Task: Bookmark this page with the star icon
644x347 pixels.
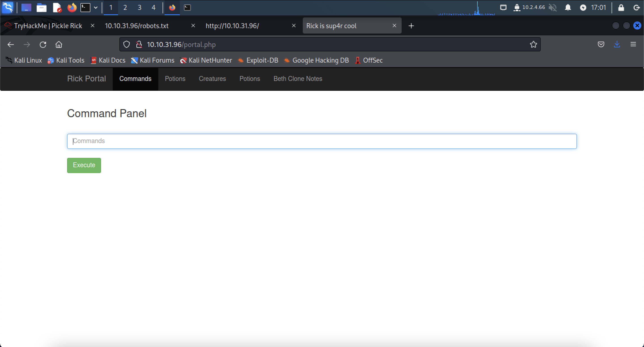Action: point(534,44)
